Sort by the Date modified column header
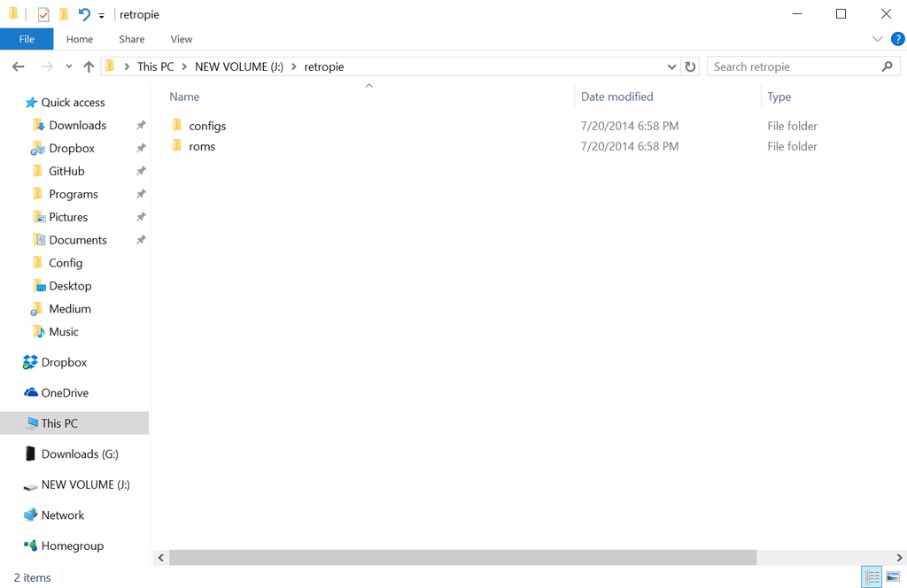The height and width of the screenshot is (588, 907). click(616, 97)
